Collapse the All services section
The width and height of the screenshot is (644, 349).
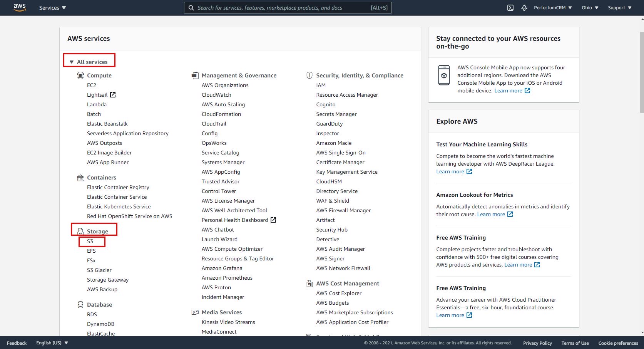click(89, 62)
